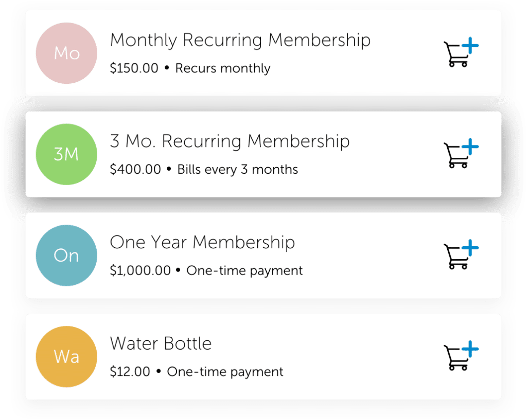This screenshot has height=420, width=527.
Task: Open the 3 Mo. Recurring Membership title
Action: click(x=230, y=141)
